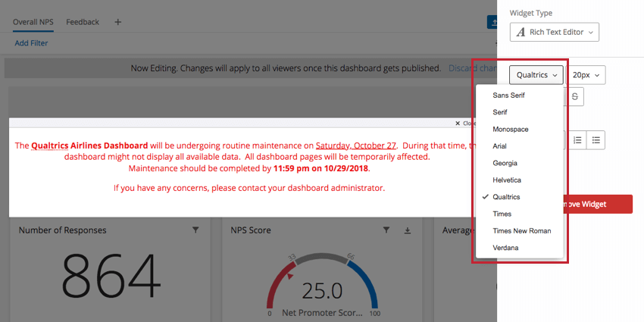
Task: Download the NPS Score widget
Action: pyautogui.click(x=407, y=230)
